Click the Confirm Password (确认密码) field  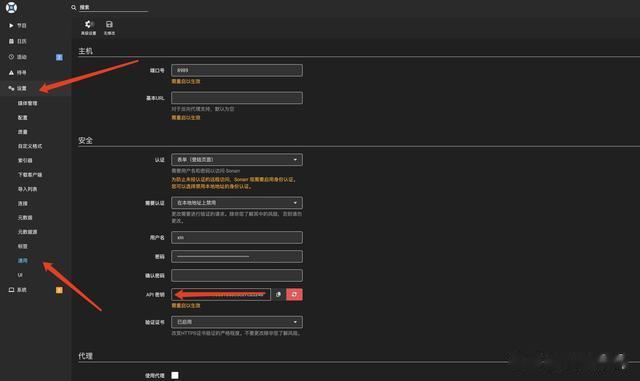[237, 275]
